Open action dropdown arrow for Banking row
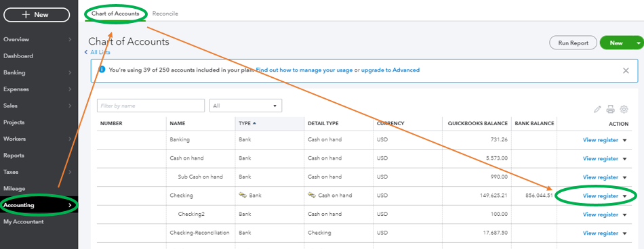 [x=625, y=140]
